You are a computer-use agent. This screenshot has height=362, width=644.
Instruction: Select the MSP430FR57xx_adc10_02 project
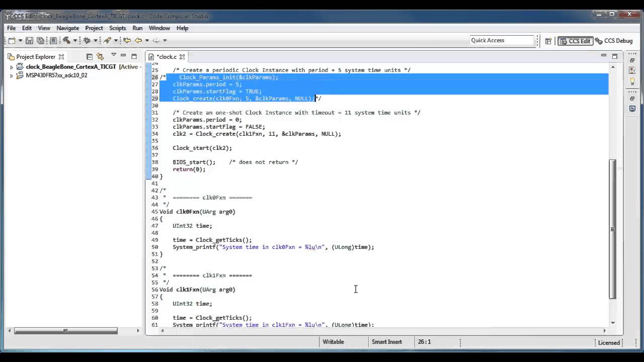click(56, 75)
